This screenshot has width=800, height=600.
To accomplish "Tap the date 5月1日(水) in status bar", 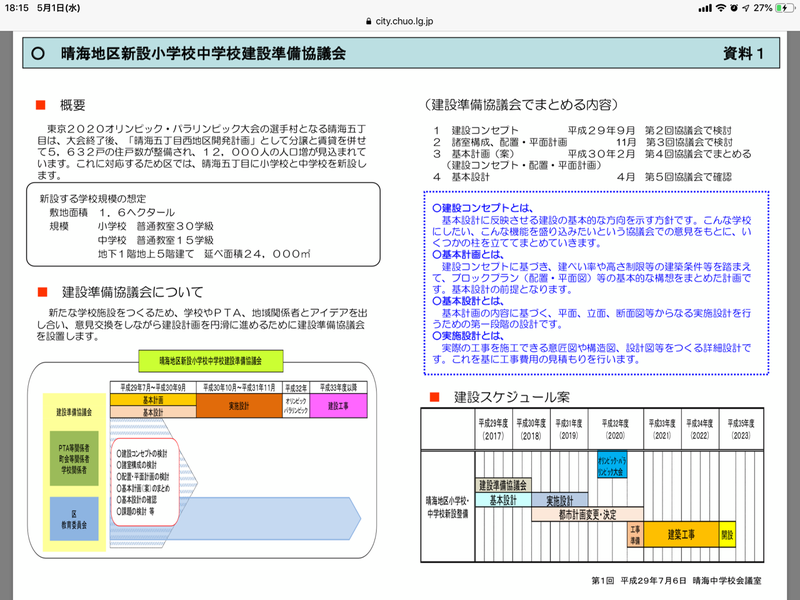I will click(x=59, y=8).
